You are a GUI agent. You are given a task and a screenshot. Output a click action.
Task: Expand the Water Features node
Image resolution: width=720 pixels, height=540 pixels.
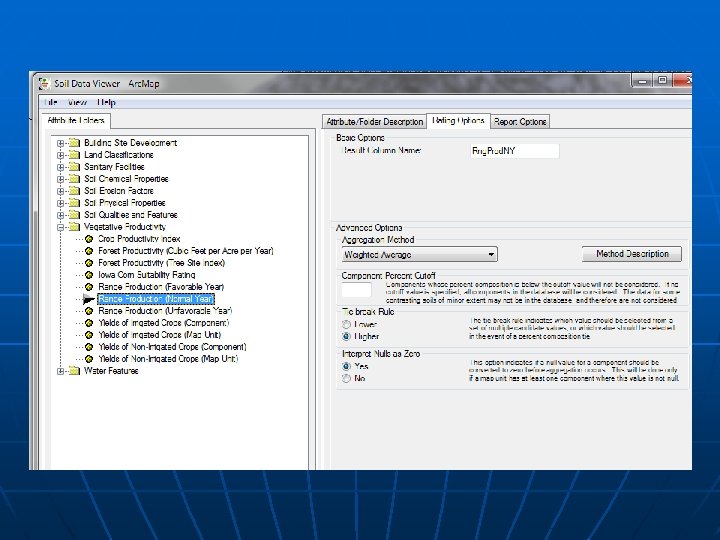click(60, 371)
